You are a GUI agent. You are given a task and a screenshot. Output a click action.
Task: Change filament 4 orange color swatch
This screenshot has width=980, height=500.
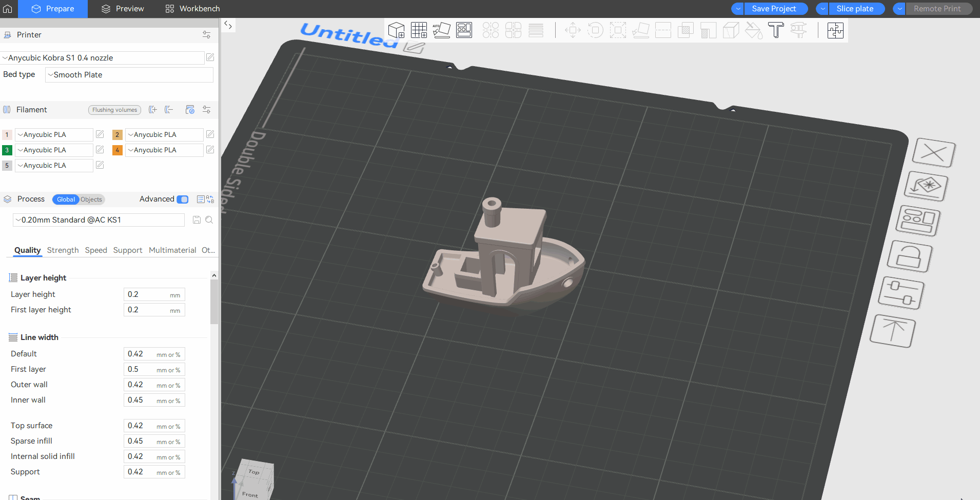pyautogui.click(x=117, y=150)
